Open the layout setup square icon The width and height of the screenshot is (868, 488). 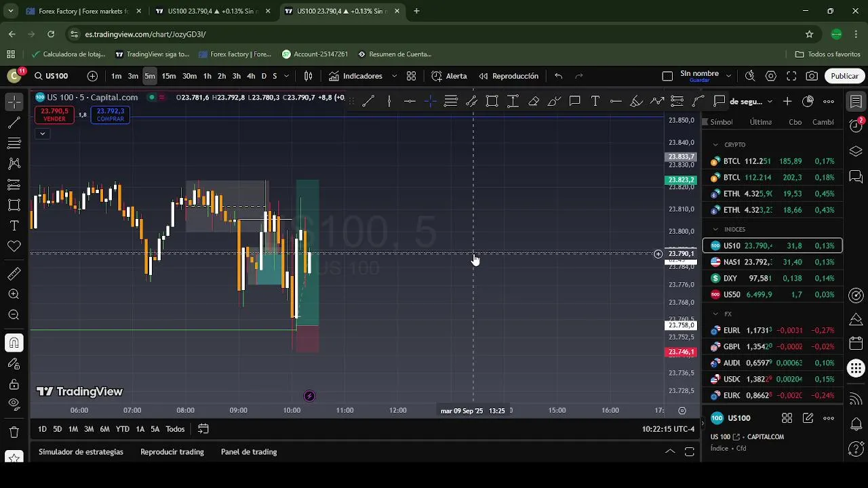(667, 76)
